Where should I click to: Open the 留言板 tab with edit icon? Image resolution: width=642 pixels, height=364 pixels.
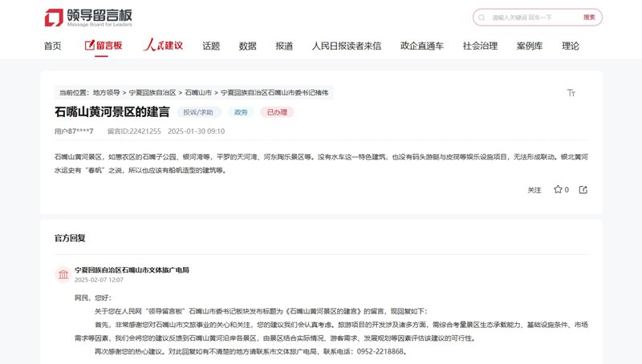point(104,46)
